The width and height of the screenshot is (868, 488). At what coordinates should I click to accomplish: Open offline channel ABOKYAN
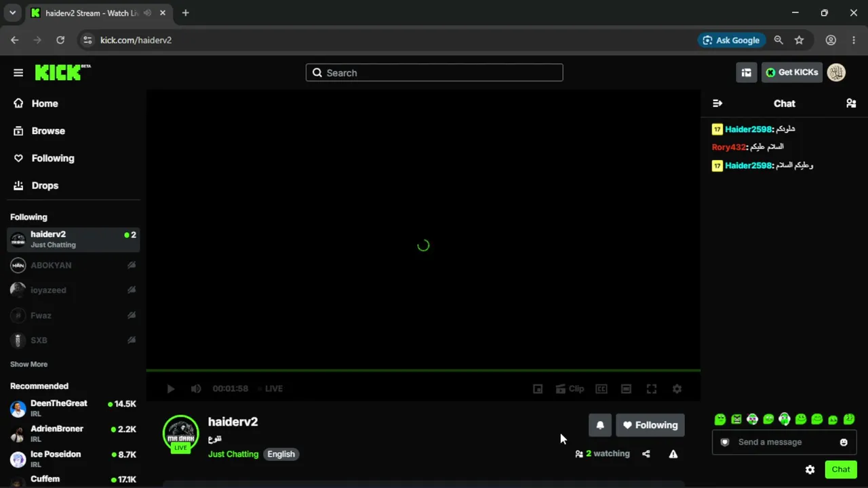click(73, 265)
